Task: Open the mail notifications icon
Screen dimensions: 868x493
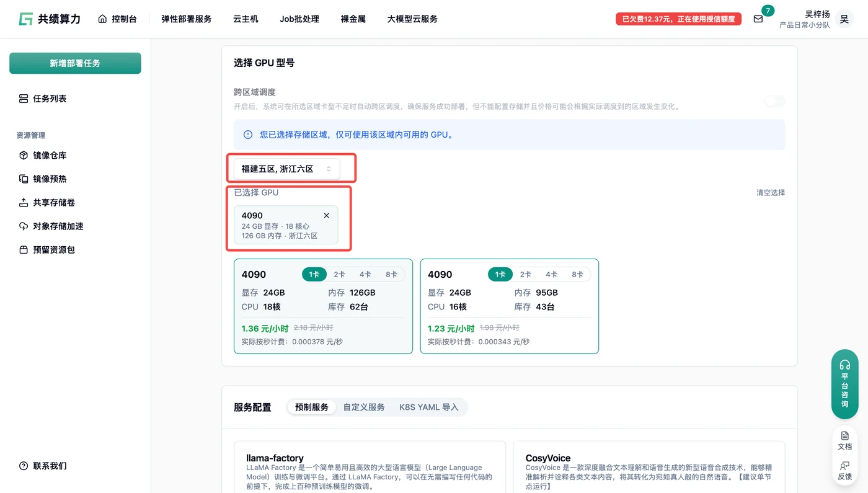Action: click(x=758, y=19)
